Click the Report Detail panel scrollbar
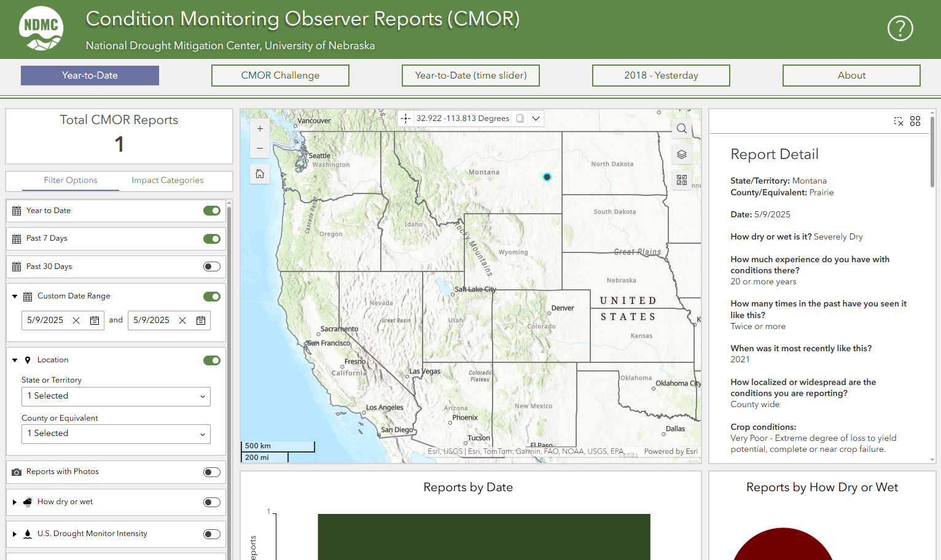This screenshot has width=941, height=560. pos(932,154)
